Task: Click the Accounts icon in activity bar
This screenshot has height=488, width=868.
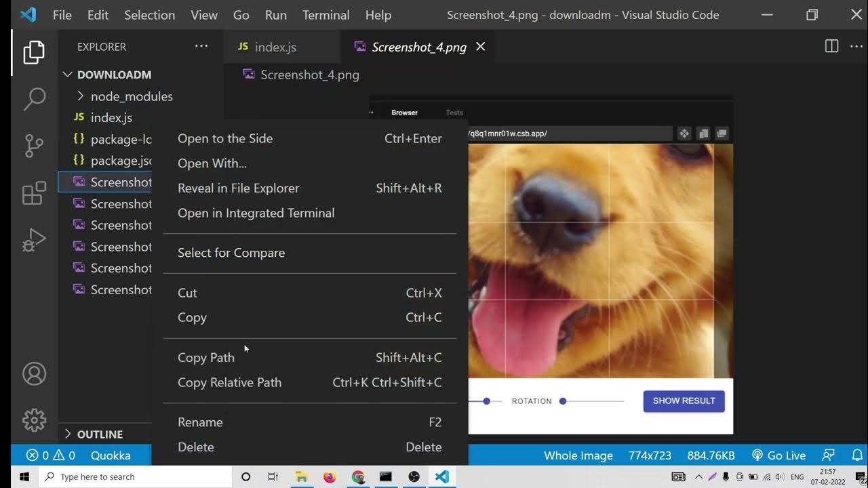Action: (34, 373)
